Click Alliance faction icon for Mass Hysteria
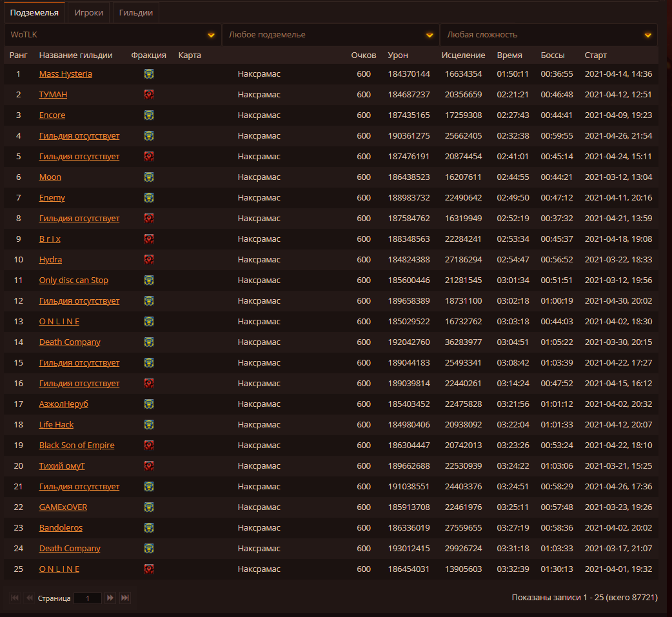The image size is (672, 617). click(149, 74)
